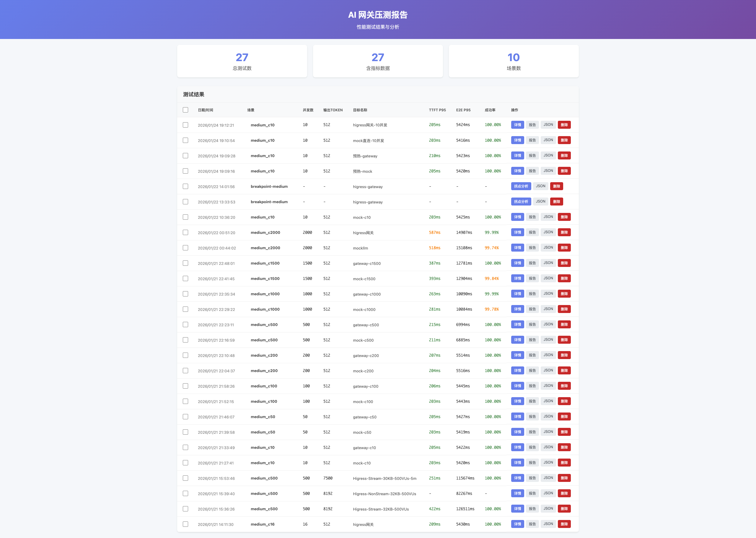
Task: Check the row for 2026/01/24 19:12:21
Action: pyautogui.click(x=185, y=125)
